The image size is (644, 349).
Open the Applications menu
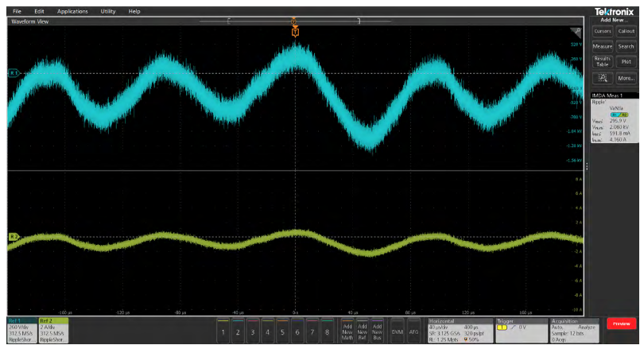(x=72, y=11)
